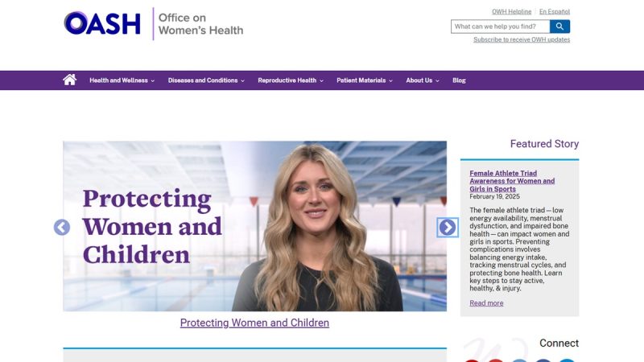
Task: Expand the Reproductive Health menu
Action: click(290, 80)
